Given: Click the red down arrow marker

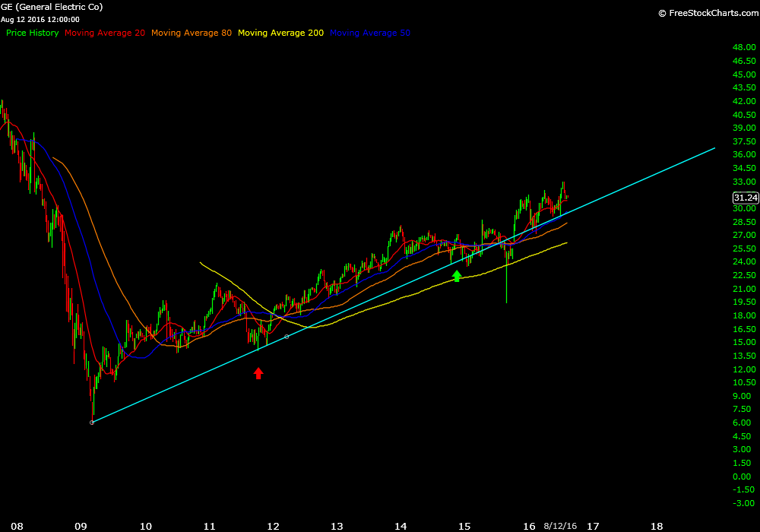Looking at the screenshot, I should [x=258, y=373].
